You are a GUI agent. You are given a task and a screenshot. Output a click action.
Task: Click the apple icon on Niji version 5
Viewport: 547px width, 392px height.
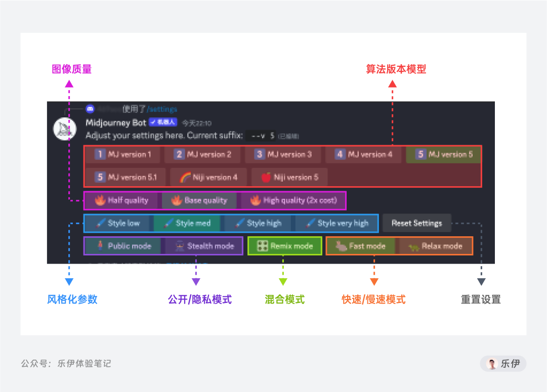click(x=266, y=177)
